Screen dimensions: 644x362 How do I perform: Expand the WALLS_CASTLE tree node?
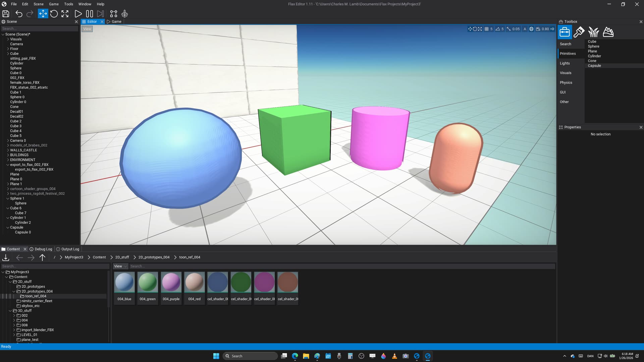coord(8,150)
